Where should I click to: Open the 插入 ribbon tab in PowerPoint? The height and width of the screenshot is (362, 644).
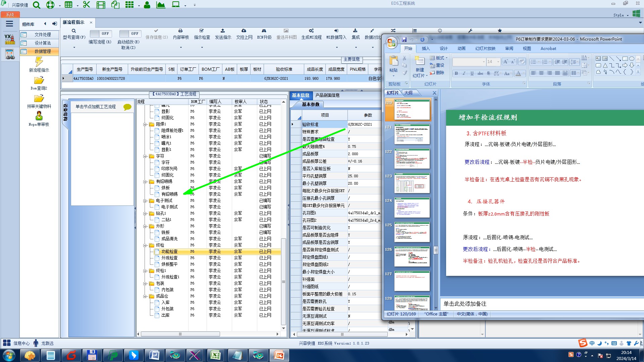pyautogui.click(x=425, y=49)
